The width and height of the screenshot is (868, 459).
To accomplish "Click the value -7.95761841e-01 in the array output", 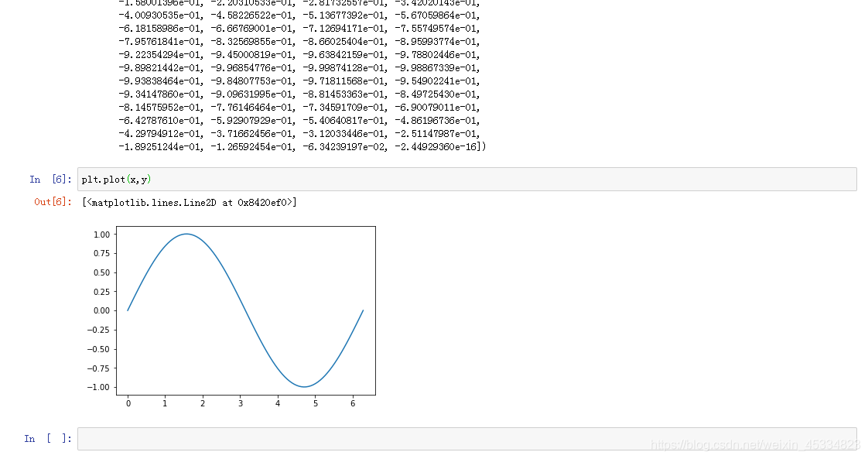I will pyautogui.click(x=160, y=42).
